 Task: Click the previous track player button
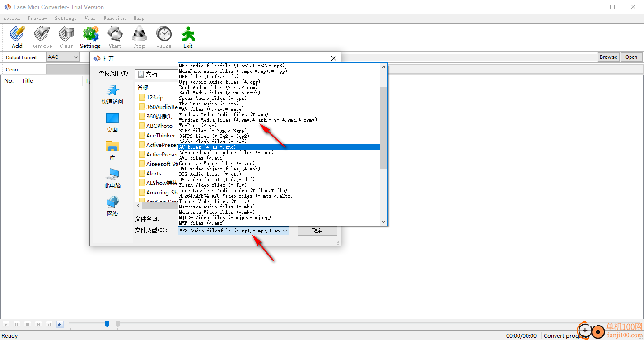coord(38,324)
